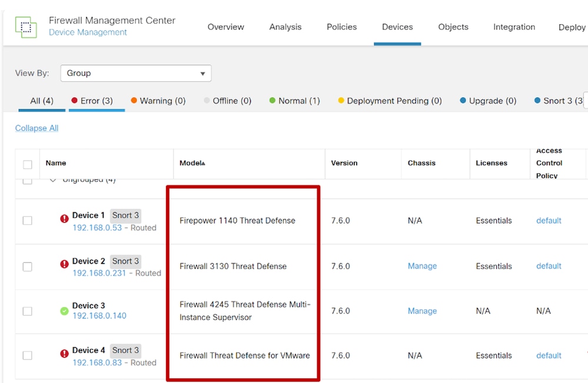Open Device 2 IP link 192.168.0.231

point(99,273)
